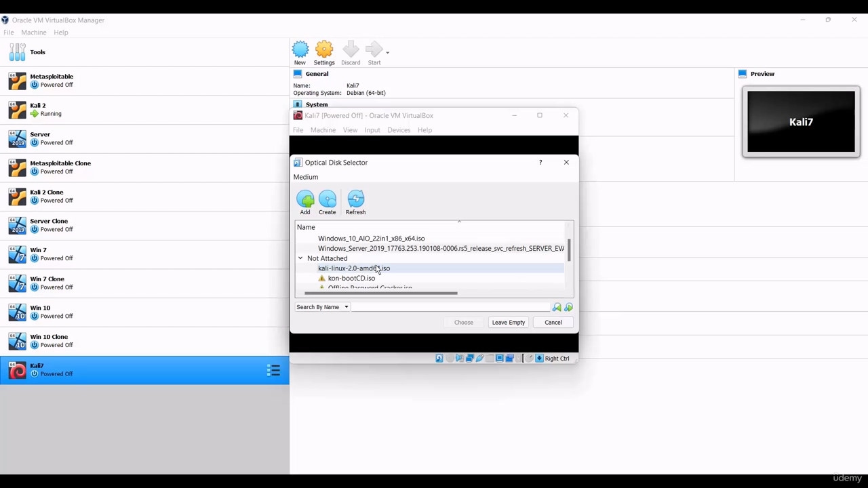Screen dimensions: 868x488
Task: Select the Win 7 Clone VM
Action: pos(144,283)
